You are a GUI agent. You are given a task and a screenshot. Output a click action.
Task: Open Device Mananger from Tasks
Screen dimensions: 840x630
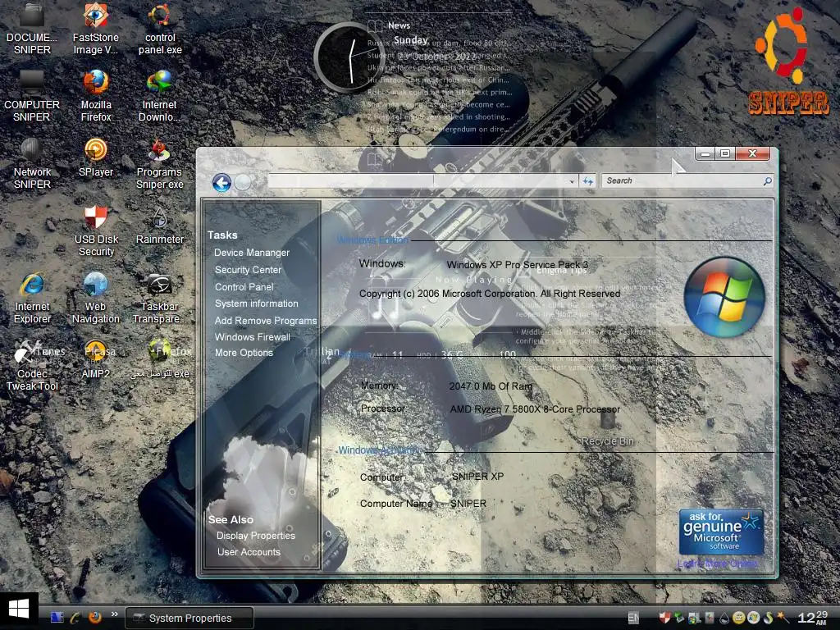252,253
